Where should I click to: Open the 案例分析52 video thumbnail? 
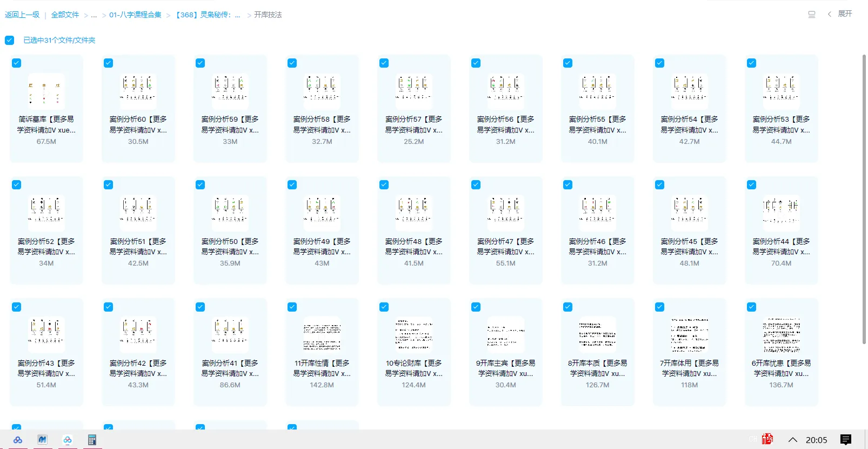[46, 213]
